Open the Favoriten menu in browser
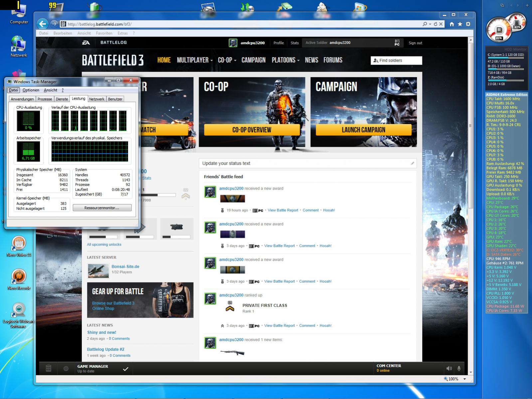 click(104, 33)
